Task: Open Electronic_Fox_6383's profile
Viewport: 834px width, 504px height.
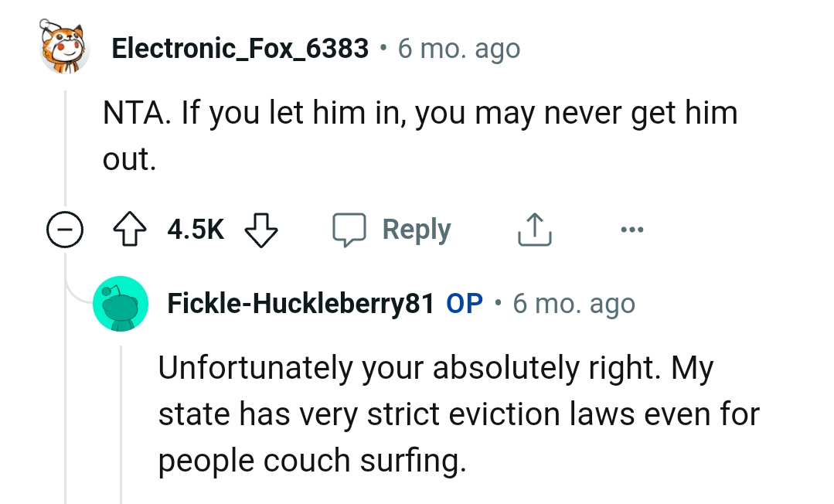Action: (240, 48)
